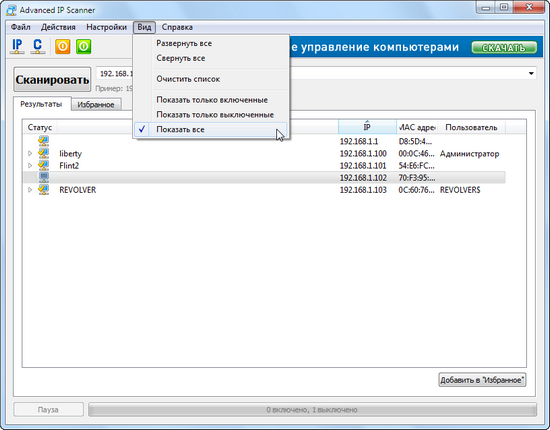Screen dimensions: 550x430
Task: Click the orange shutdown power icon
Action: coord(63,46)
